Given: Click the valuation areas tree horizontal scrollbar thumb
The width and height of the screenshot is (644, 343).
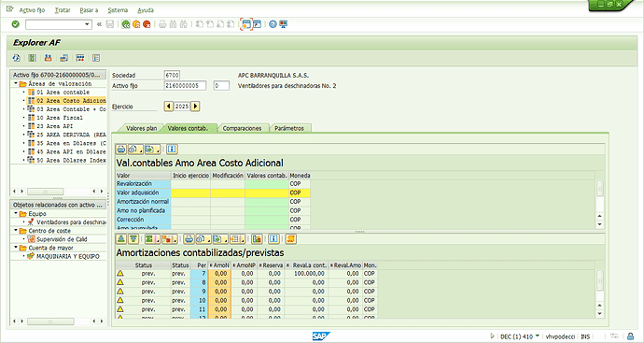Looking at the screenshot, I should (45, 192).
